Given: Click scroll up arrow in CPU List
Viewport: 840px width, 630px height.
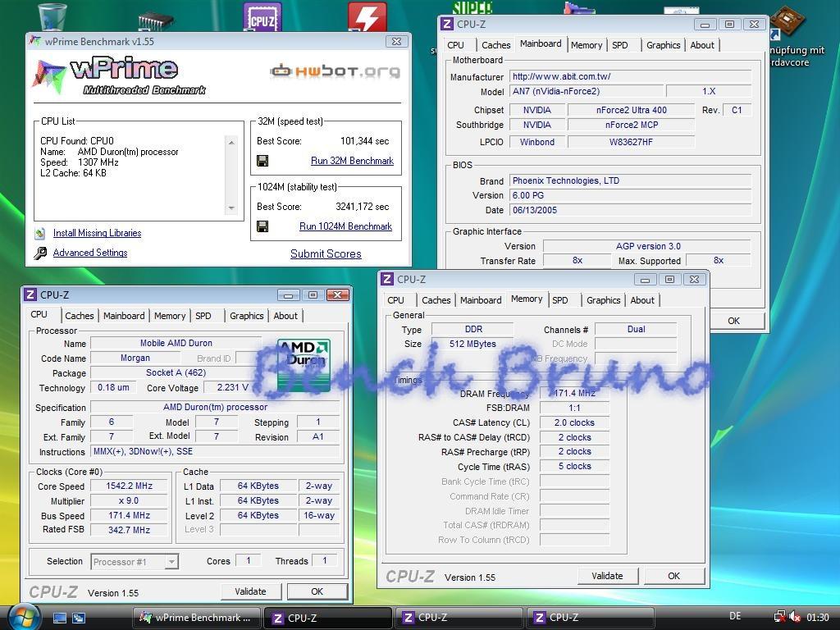Looking at the screenshot, I should coord(231,143).
